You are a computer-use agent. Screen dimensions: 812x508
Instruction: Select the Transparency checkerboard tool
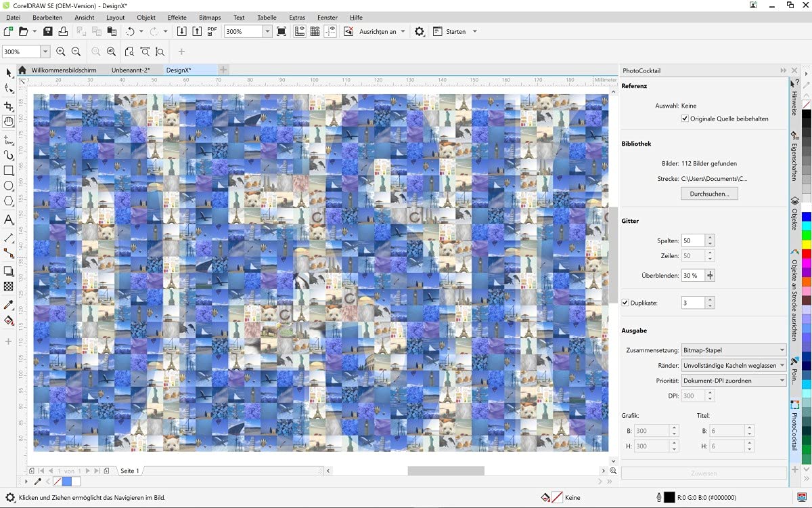[9, 287]
